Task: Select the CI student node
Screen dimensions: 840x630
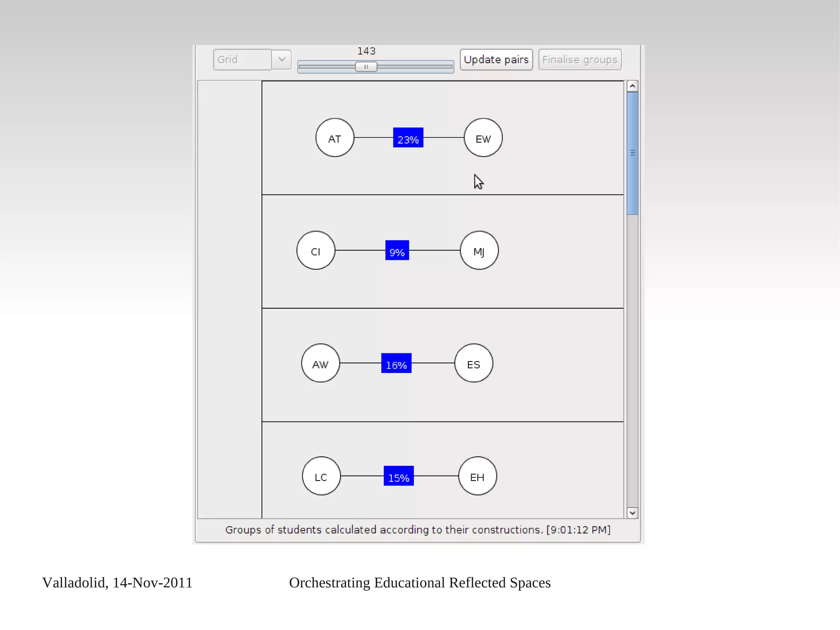Action: [x=316, y=250]
